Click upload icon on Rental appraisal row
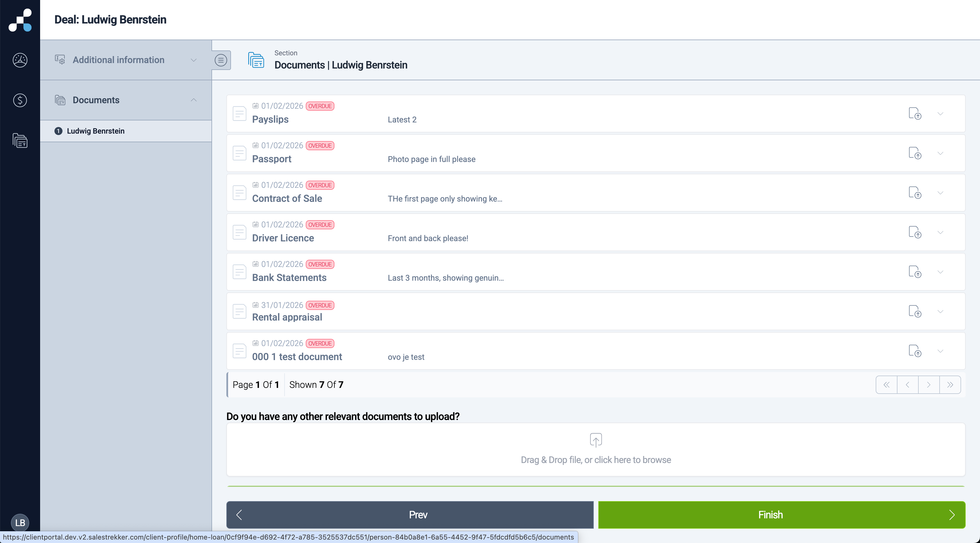Viewport: 980px width, 543px height. (x=915, y=311)
